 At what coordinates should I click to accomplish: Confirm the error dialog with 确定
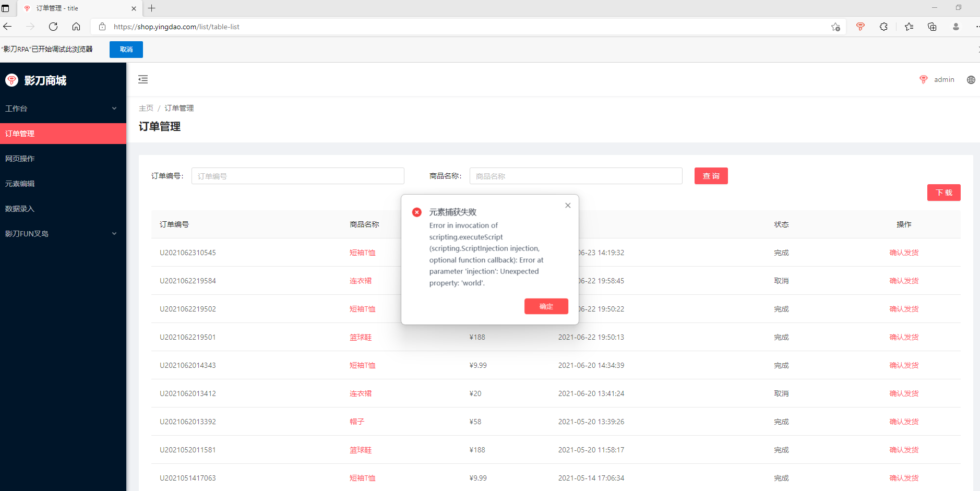click(546, 306)
